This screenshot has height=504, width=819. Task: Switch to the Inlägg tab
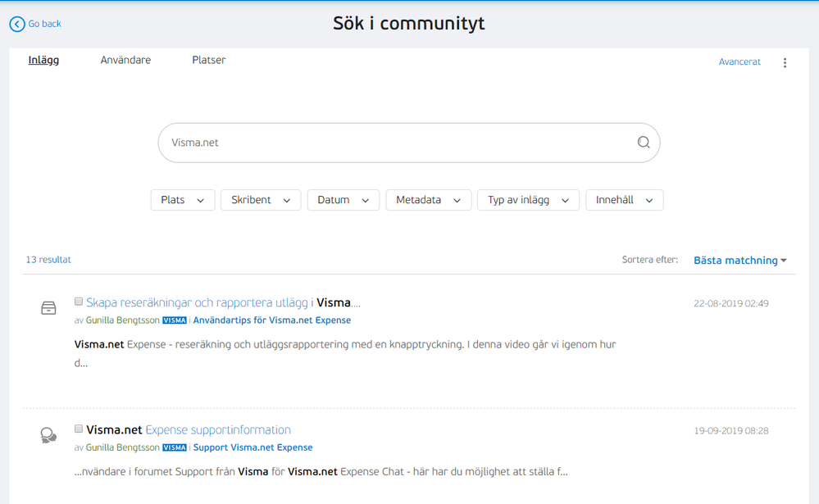click(43, 60)
